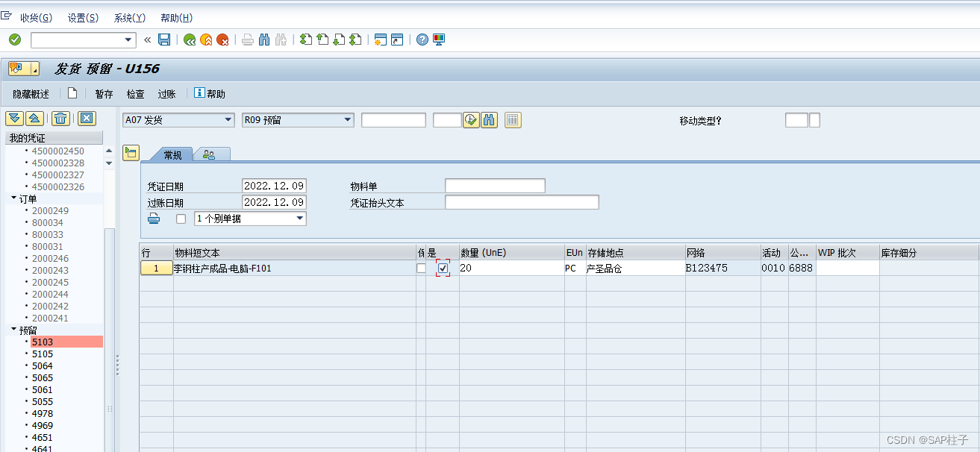Viewport: 980px width, 452px height.
Task: Click the Print icon in the toolbar
Action: click(248, 40)
